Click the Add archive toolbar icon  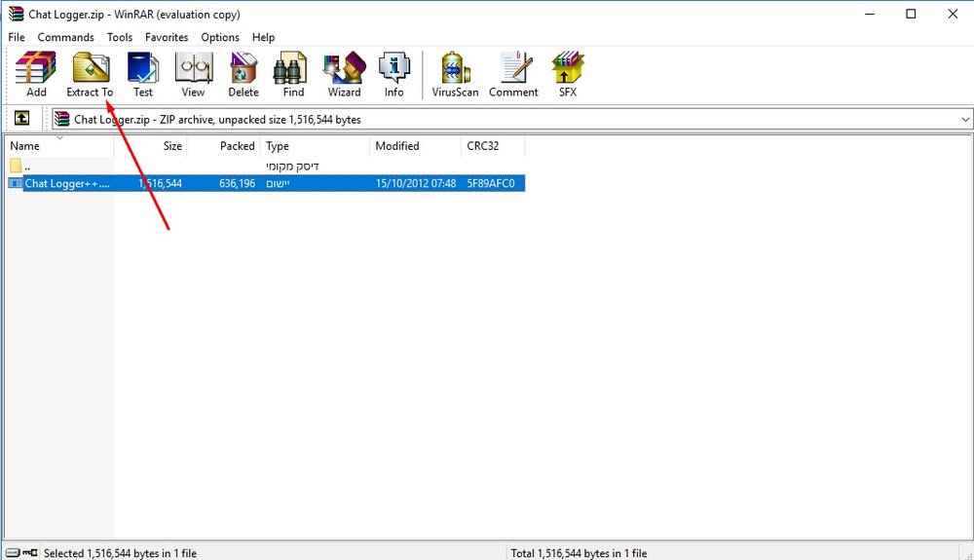click(36, 74)
